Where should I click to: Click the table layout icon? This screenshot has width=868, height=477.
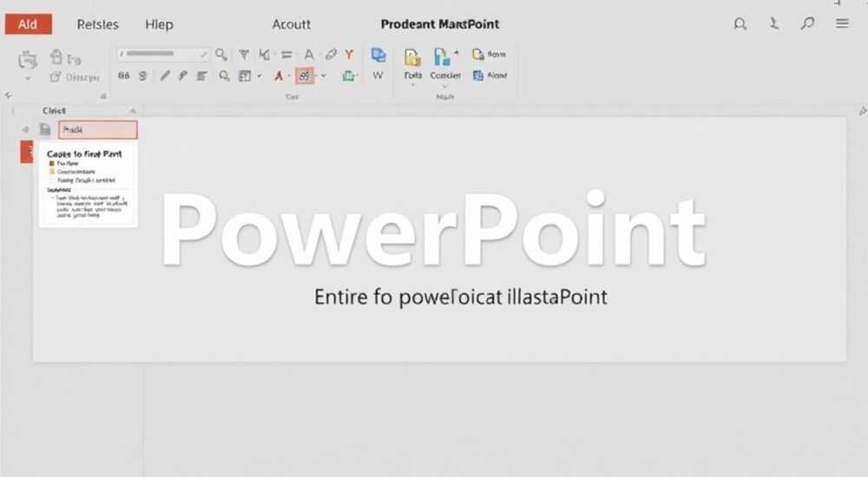pos(245,75)
